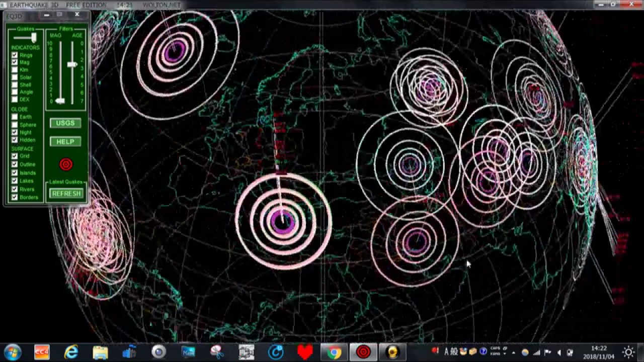Open the Earthquake 3D red target taskbar icon
This screenshot has width=644, height=362.
coord(363,352)
